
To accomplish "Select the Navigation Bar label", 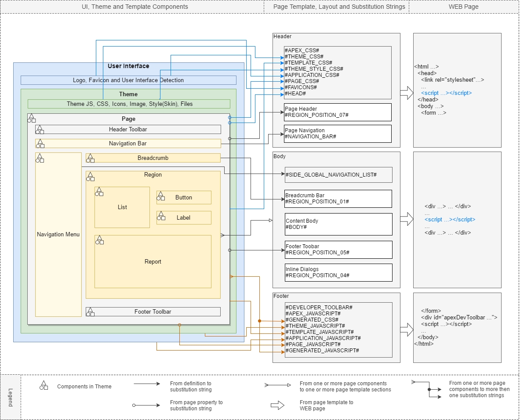I will pos(127,144).
